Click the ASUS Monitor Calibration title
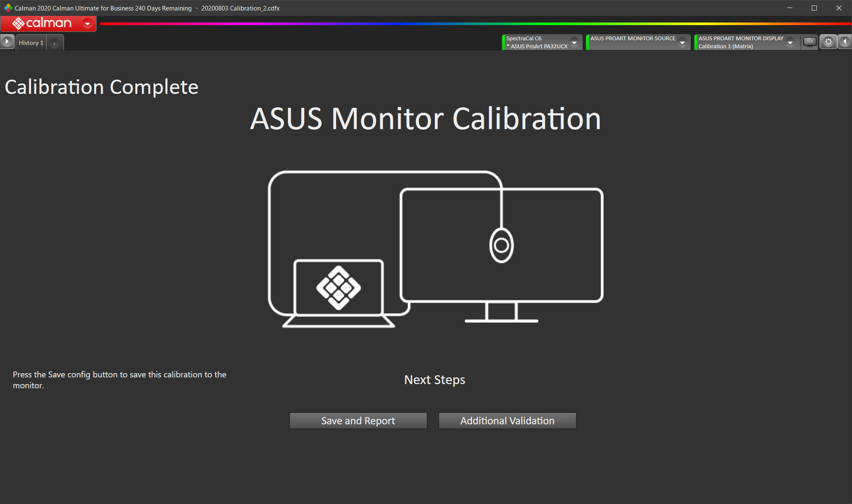 click(x=426, y=119)
